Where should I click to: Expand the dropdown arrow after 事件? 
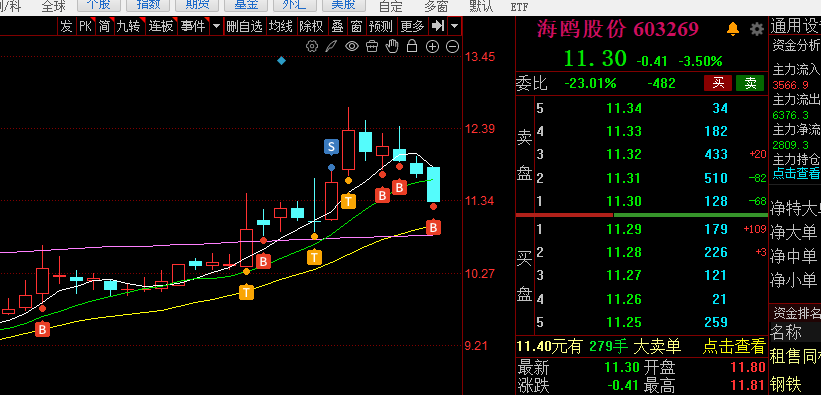(x=216, y=26)
